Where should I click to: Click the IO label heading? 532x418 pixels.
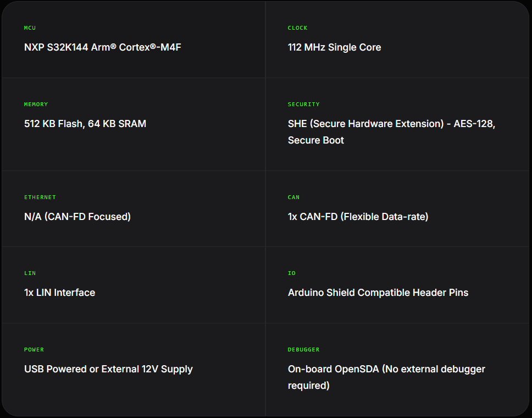coord(291,273)
